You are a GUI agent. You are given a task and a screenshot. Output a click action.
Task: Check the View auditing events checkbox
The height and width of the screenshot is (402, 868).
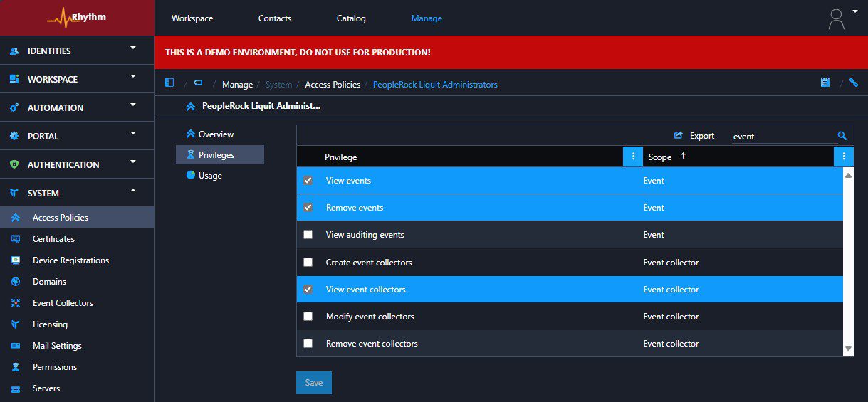[308, 235]
